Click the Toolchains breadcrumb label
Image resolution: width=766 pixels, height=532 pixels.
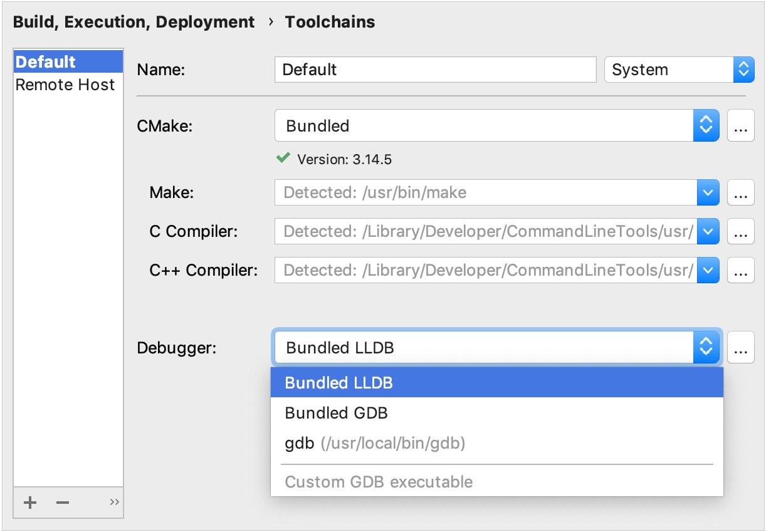pos(330,21)
